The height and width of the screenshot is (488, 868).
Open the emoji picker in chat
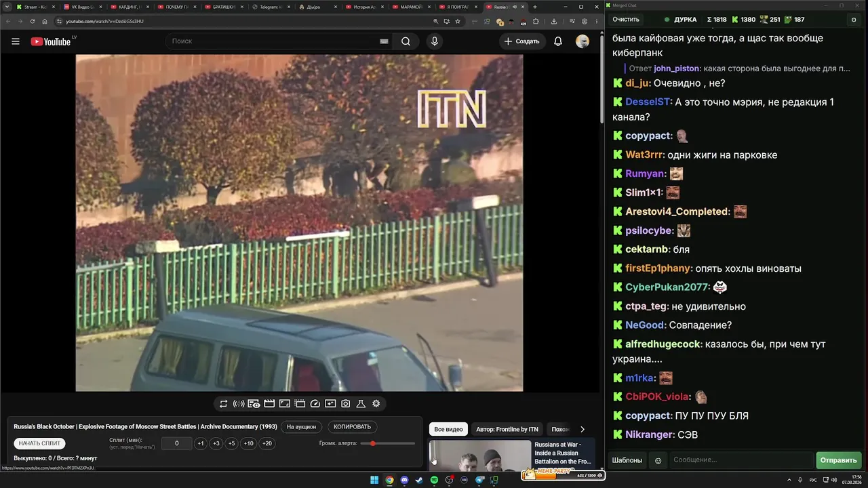(658, 460)
